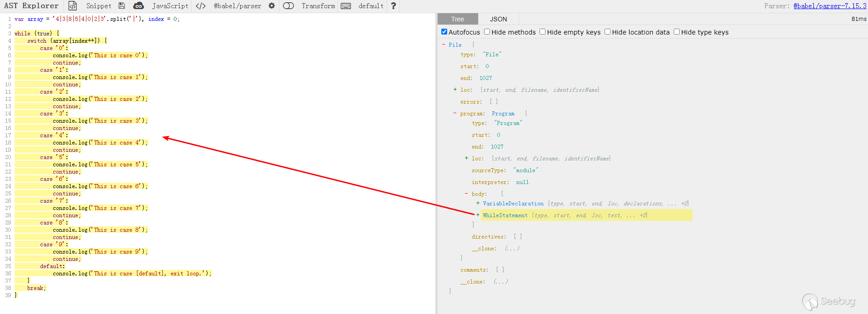Click the Seebug watermark logo
This screenshot has width=868, height=314.
(828, 301)
